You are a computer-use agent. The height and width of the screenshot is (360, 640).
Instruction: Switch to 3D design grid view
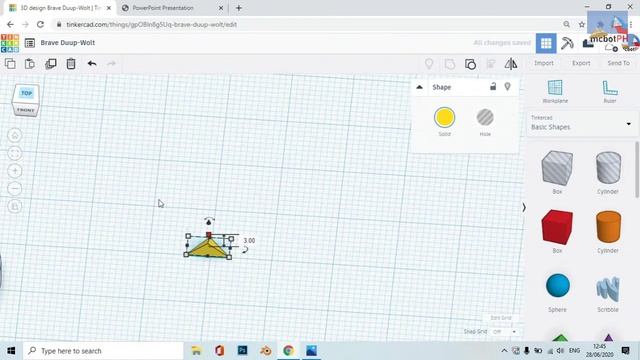pos(546,43)
